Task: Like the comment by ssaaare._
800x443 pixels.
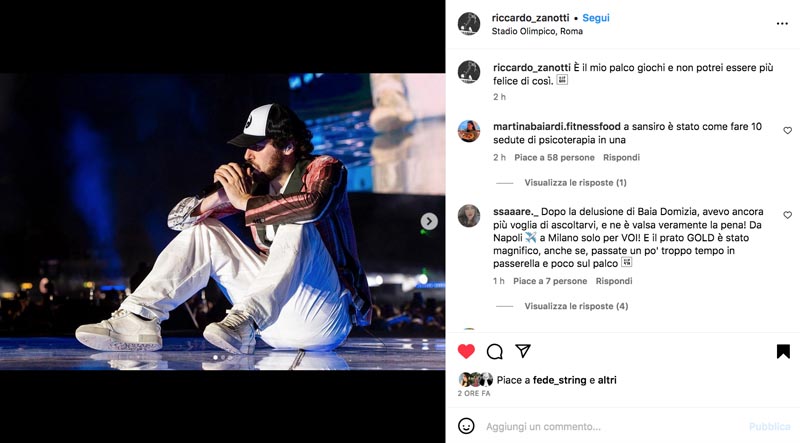Action: (787, 215)
